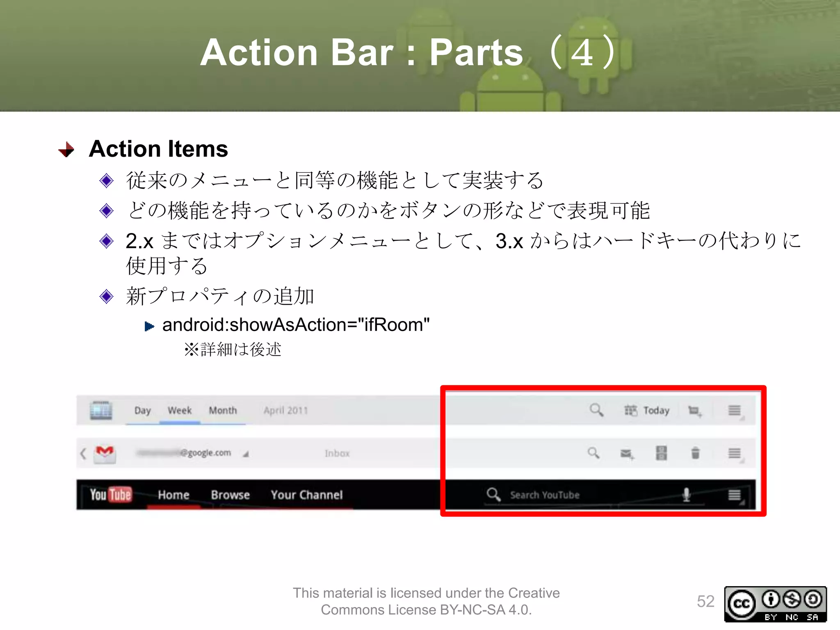The height and width of the screenshot is (630, 840).
Task: Click the microphone voice search icon
Action: pos(687,495)
